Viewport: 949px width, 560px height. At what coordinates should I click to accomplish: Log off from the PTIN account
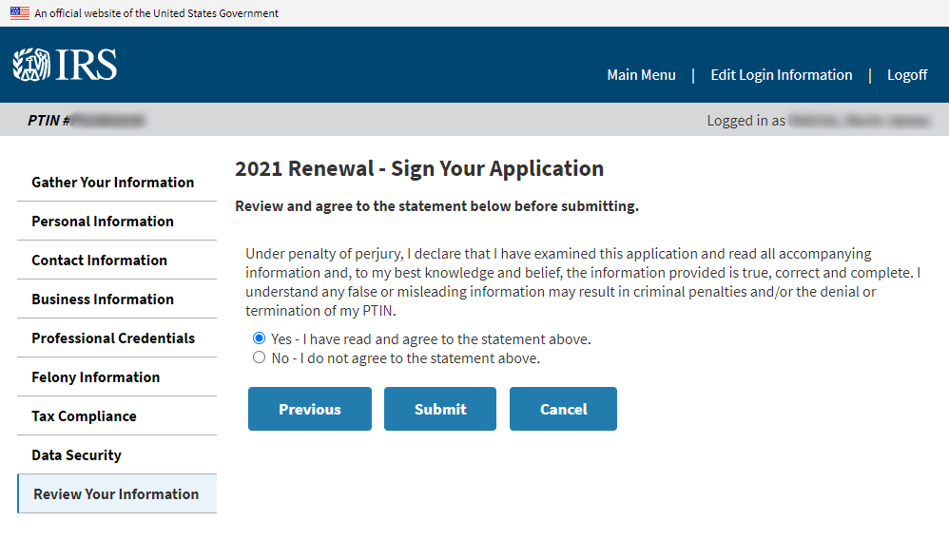coord(907,75)
